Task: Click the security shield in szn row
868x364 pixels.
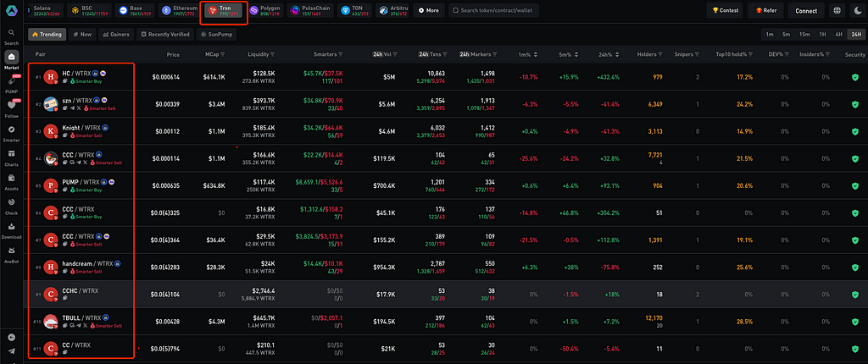Action: pos(854,104)
